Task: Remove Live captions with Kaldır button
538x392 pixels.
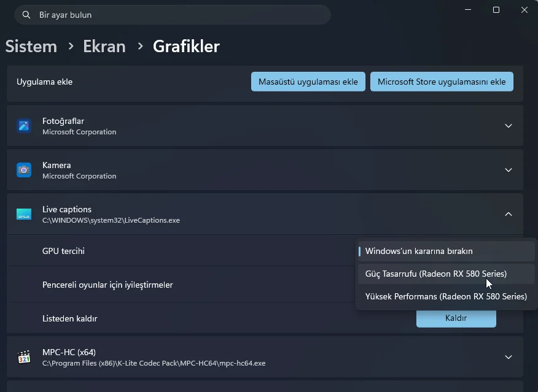Action: click(x=456, y=318)
